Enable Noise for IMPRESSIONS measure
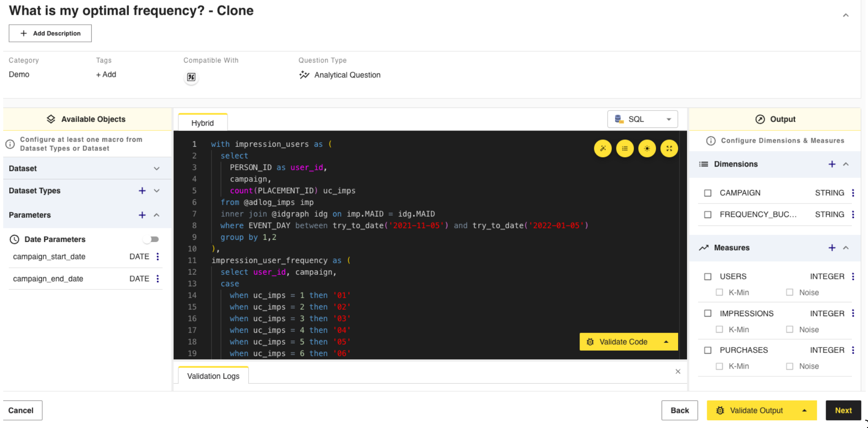 [790, 329]
